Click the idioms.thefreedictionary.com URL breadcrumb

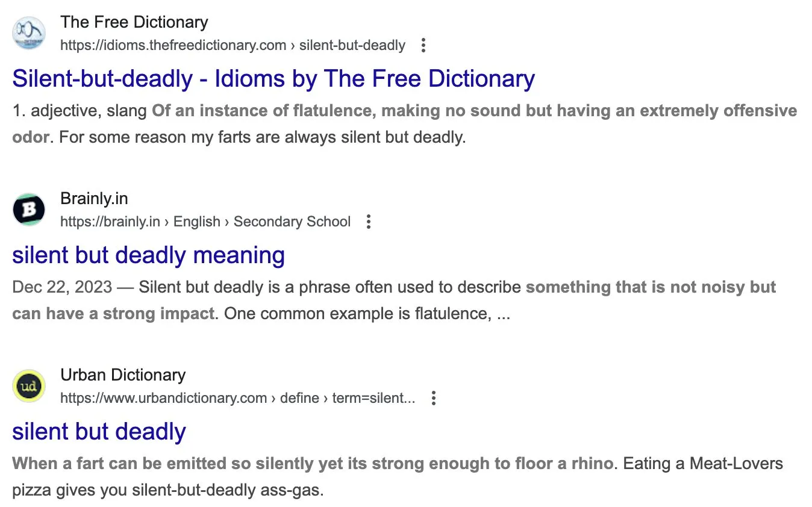(x=233, y=45)
